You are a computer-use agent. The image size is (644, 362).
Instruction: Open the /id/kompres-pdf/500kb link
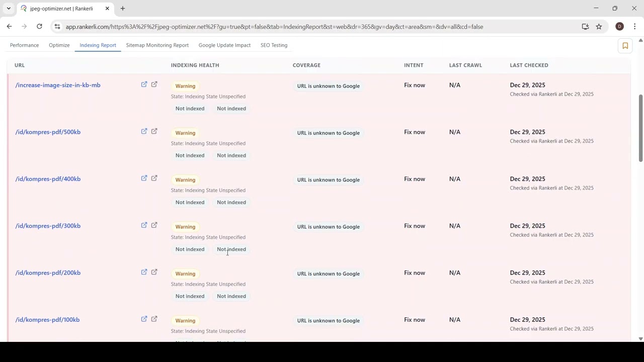coord(48,132)
